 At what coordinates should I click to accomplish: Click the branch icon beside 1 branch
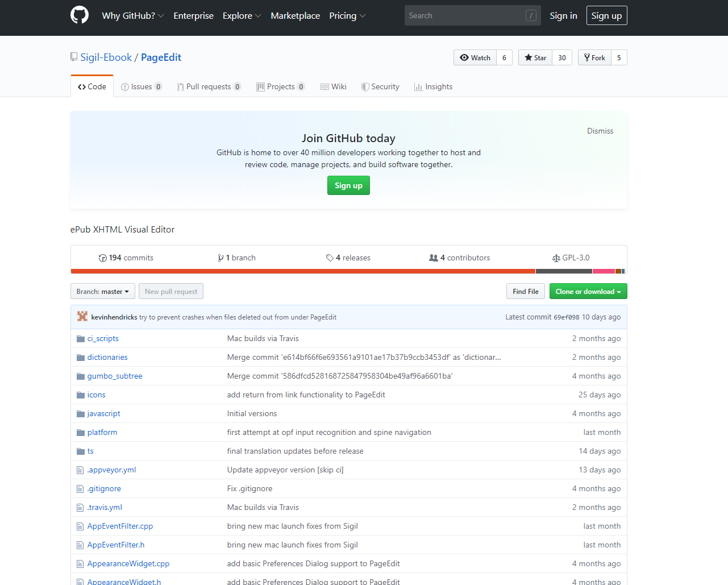[221, 258]
